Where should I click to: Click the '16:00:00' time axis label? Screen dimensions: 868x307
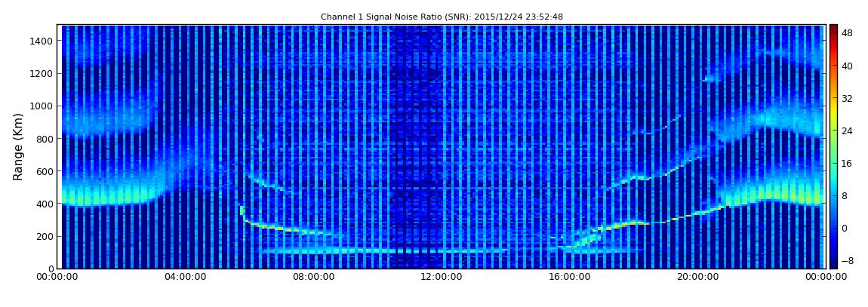point(569,277)
